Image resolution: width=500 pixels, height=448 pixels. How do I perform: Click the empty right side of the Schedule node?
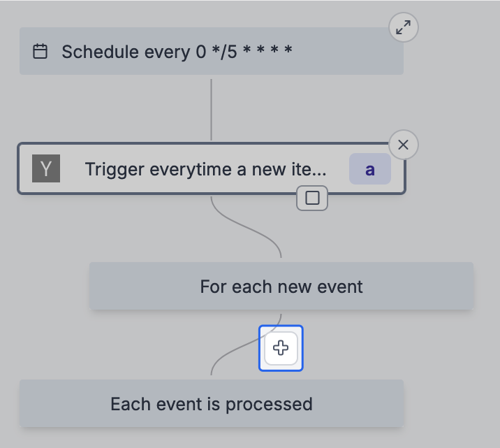[348, 51]
